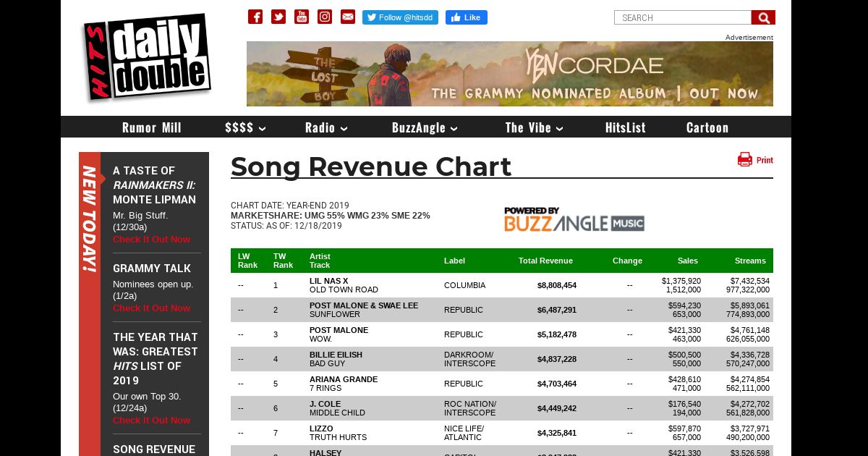
Task: Click total revenue $8,808,454
Action: (x=557, y=285)
